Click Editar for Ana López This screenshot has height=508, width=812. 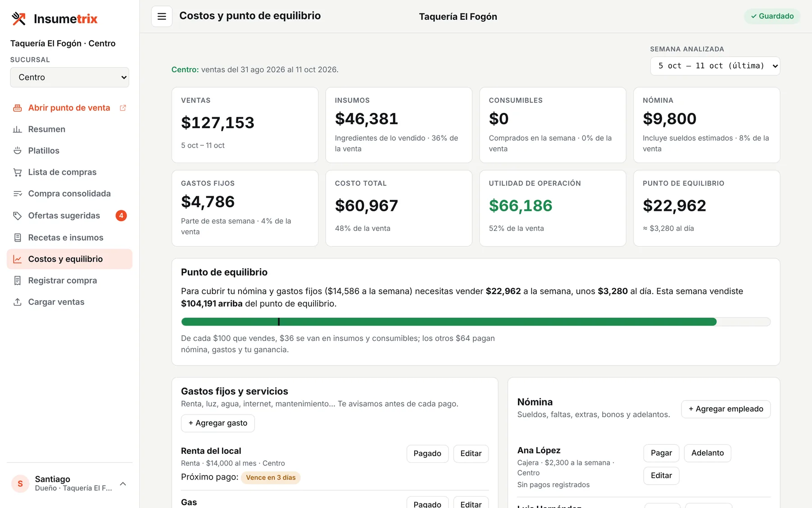tap(661, 476)
